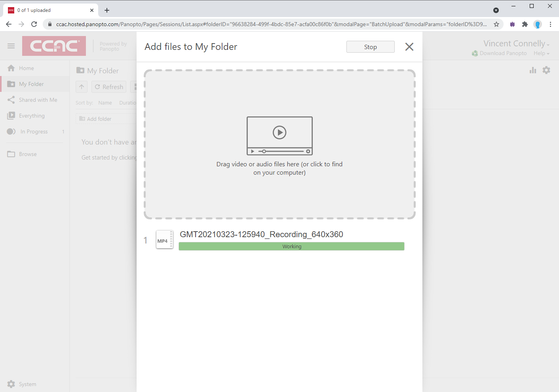The image size is (559, 392).
Task: Select the GMT20210323-125940_Recording_640x360 filename
Action: click(261, 234)
